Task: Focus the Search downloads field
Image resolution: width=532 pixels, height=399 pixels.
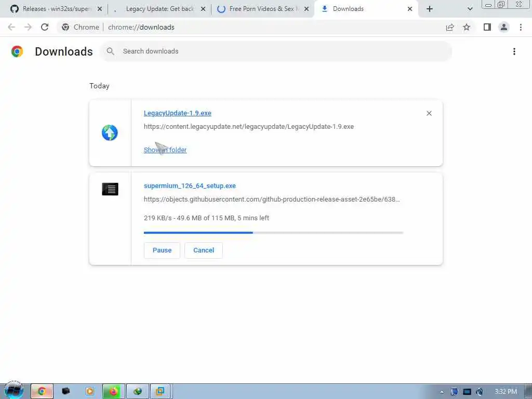Action: click(276, 51)
